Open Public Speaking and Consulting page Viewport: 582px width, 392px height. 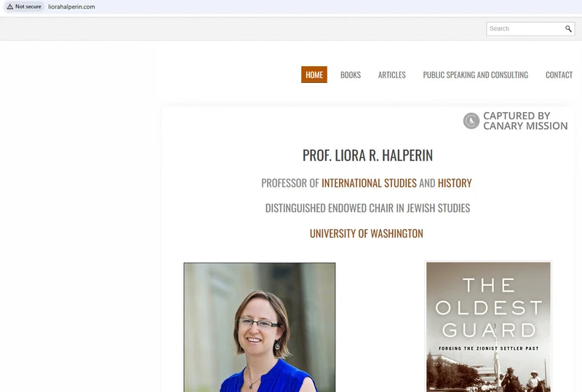tap(476, 75)
